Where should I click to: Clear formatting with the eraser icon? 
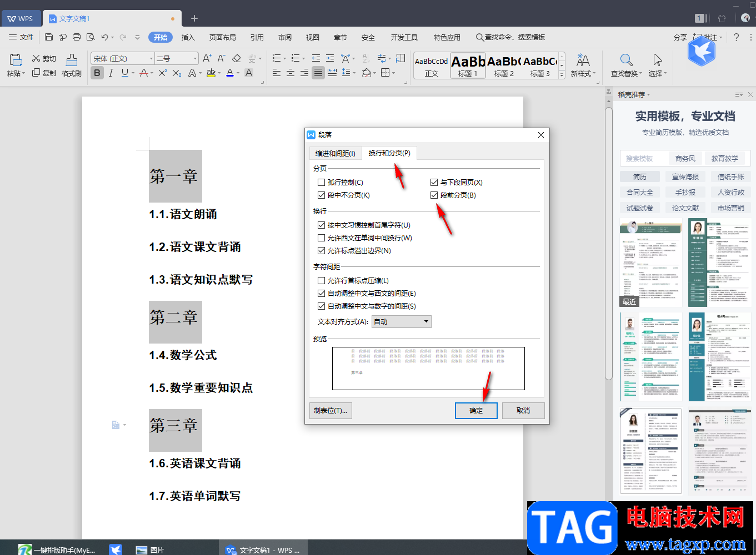click(236, 58)
